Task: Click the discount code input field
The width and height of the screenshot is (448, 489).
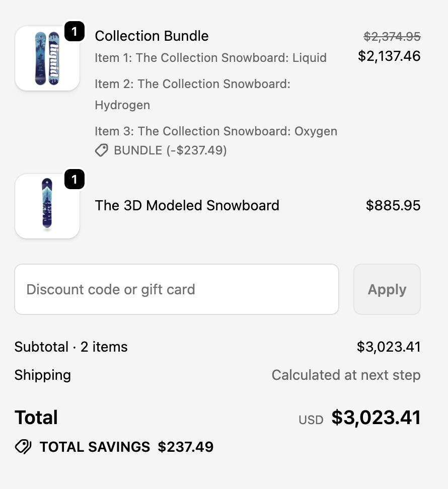Action: click(x=176, y=289)
